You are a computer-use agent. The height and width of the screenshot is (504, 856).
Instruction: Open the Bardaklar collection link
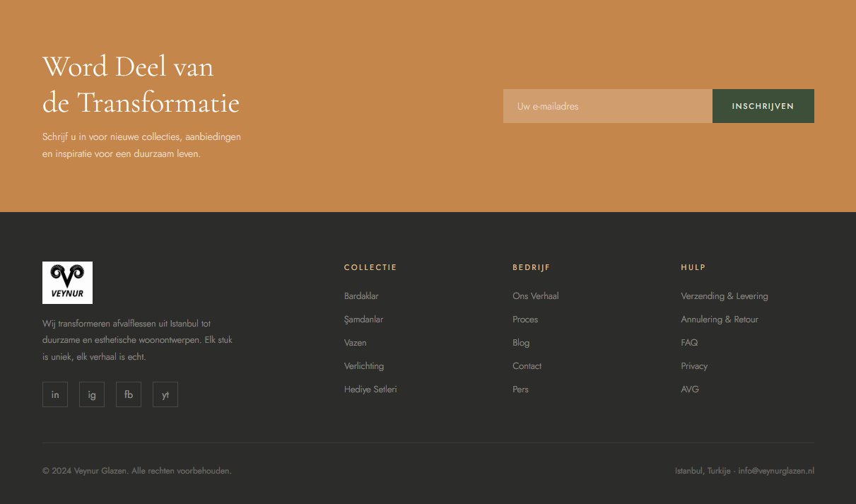point(361,296)
